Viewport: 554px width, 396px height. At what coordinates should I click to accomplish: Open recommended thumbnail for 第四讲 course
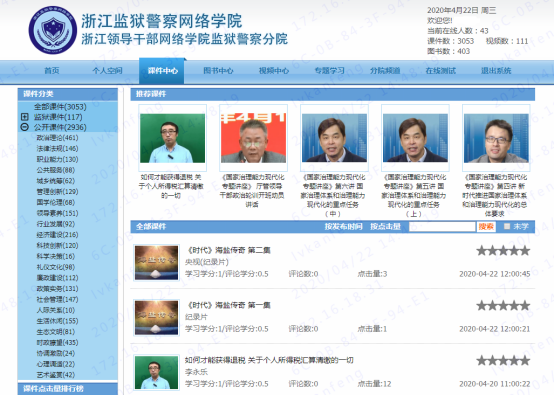click(x=496, y=138)
